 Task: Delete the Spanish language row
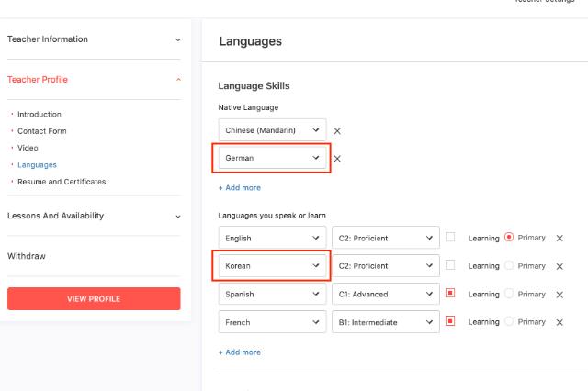pyautogui.click(x=560, y=295)
